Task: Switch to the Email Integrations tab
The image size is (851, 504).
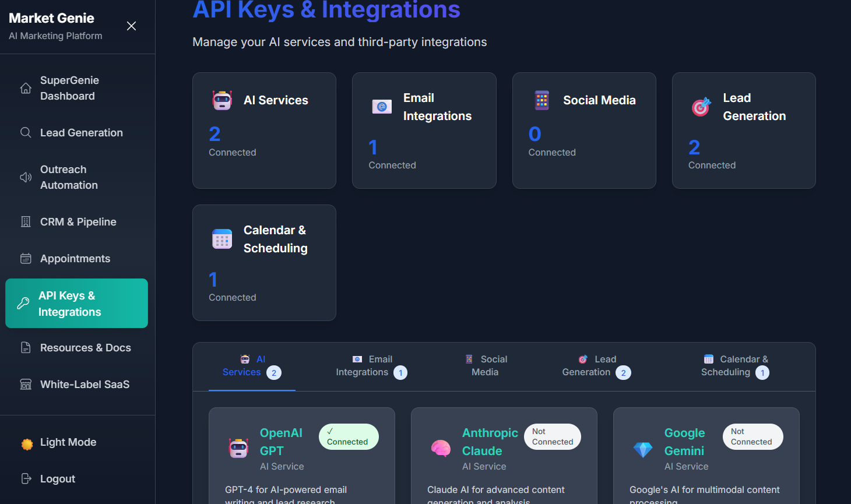Action: click(x=371, y=366)
